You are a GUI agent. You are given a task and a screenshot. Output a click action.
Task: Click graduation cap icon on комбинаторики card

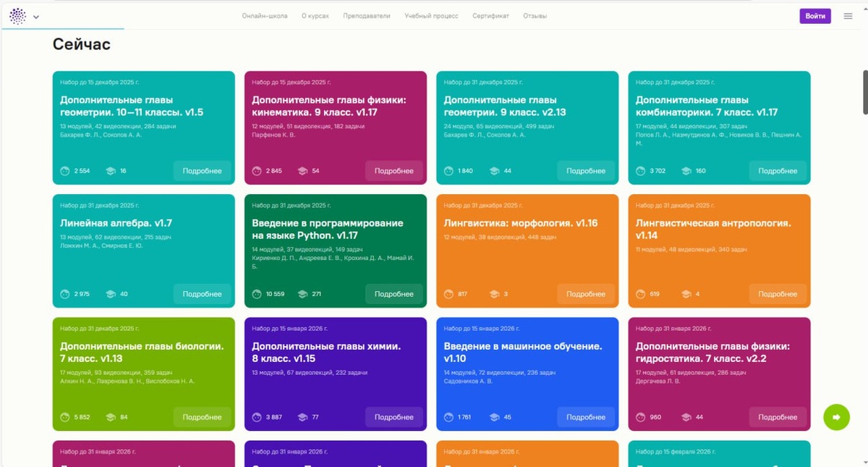[x=686, y=171]
